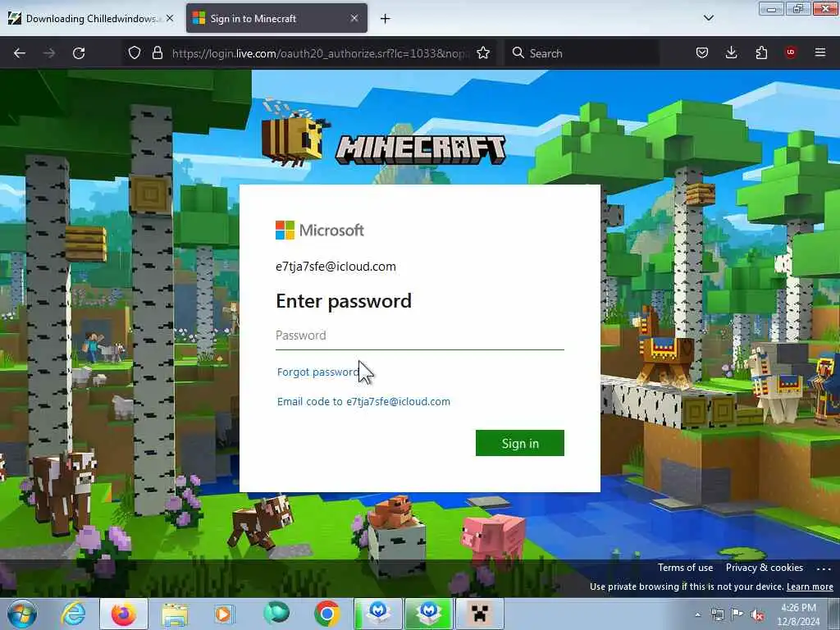Open a new browser tab

386,19
